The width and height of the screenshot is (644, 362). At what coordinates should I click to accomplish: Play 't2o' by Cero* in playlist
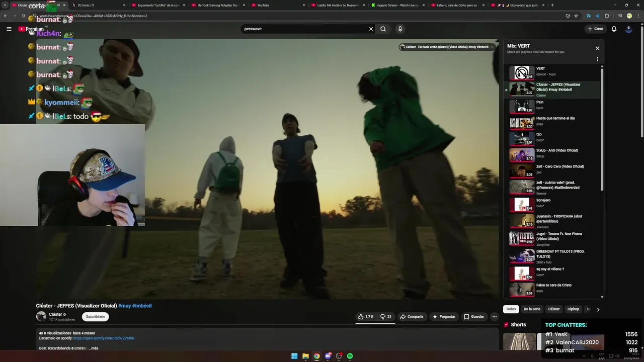pos(552,139)
